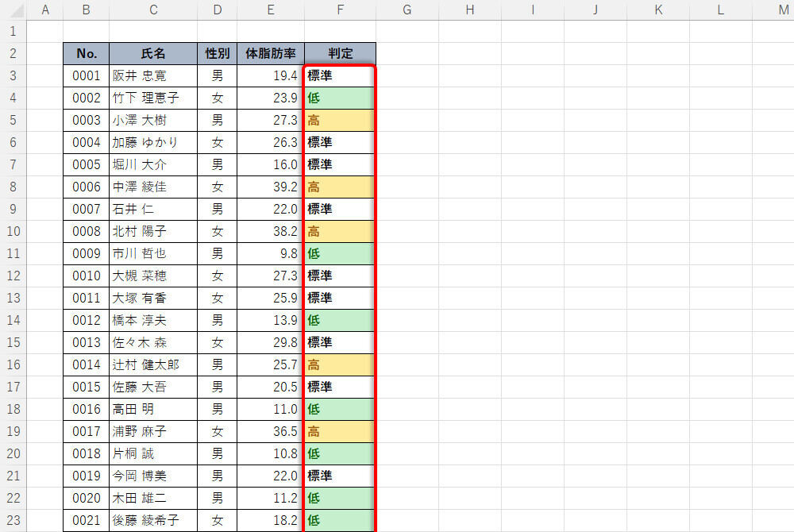This screenshot has height=532, width=794.
Task: Select name cell 大槻 菜穂
Action: pos(153,276)
